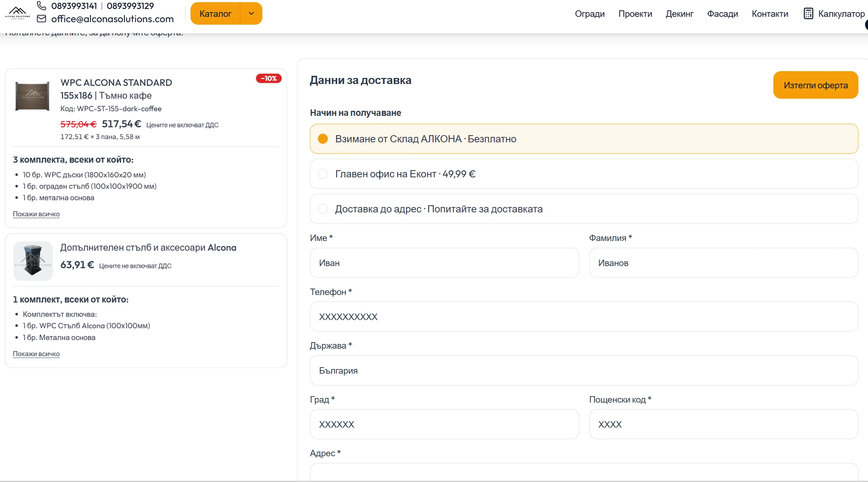Open the Проекти menu item

coord(635,14)
